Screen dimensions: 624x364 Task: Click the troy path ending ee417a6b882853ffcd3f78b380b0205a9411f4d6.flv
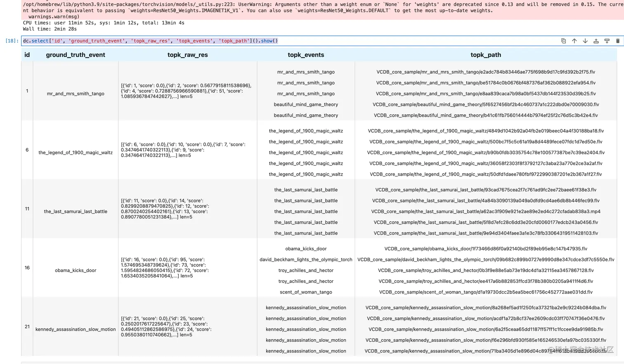click(x=486, y=282)
